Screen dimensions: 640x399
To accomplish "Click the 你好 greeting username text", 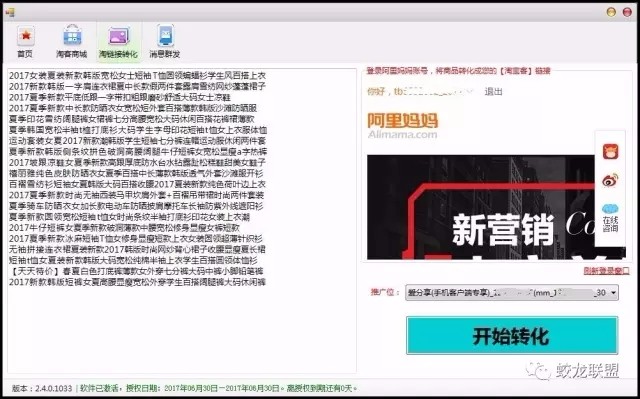I will tap(421, 91).
